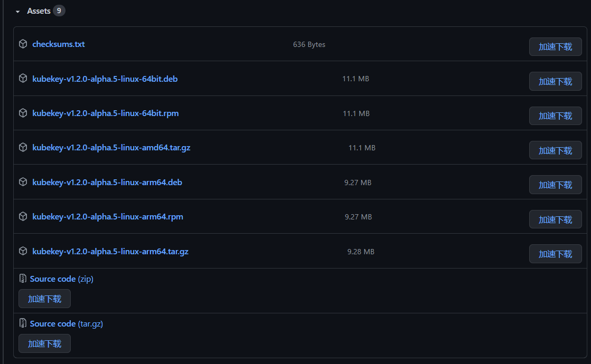
Task: Click the package icon beside linux-arm64.tar.gz
Action: (23, 251)
